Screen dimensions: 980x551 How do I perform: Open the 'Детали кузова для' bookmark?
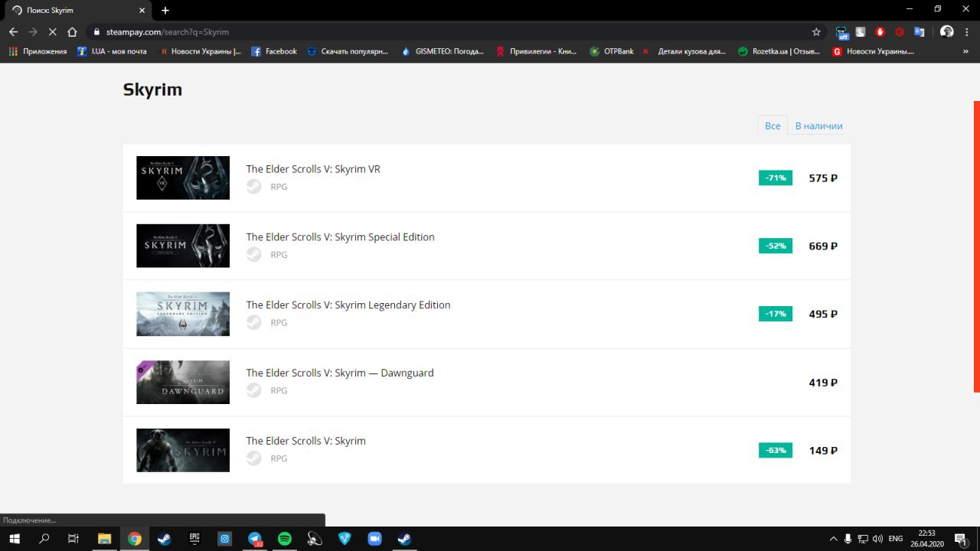point(684,51)
